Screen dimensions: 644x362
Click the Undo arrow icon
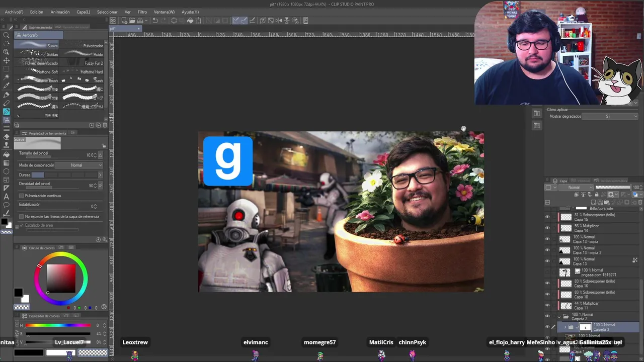click(155, 21)
